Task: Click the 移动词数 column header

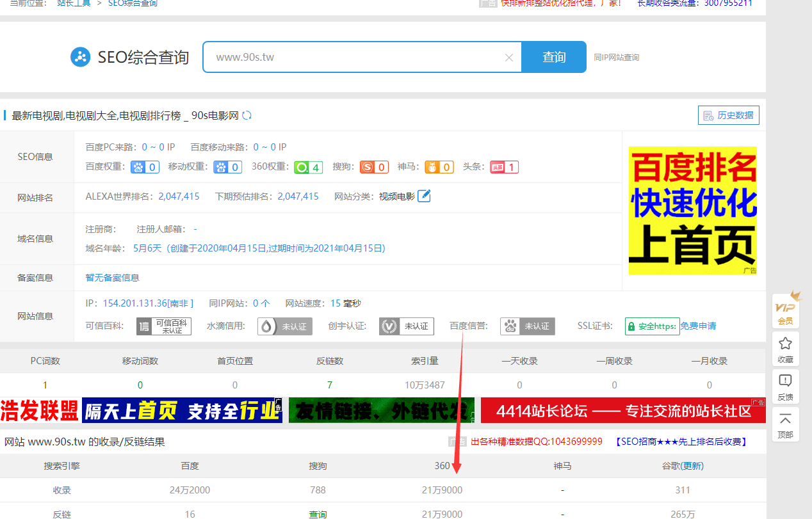Action: click(x=140, y=361)
